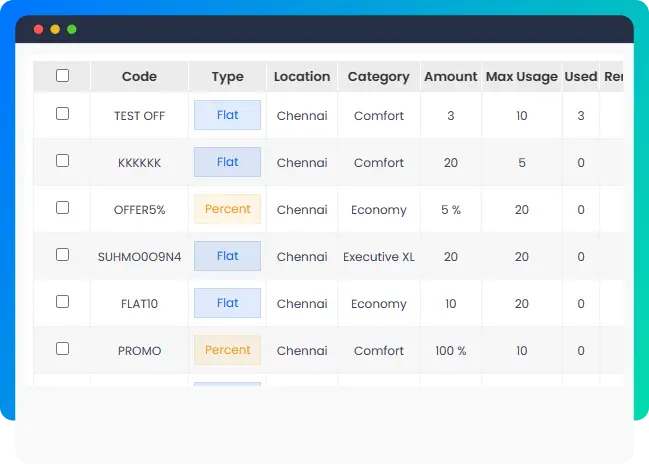Select the KKKKKK row checkbox

62,161
